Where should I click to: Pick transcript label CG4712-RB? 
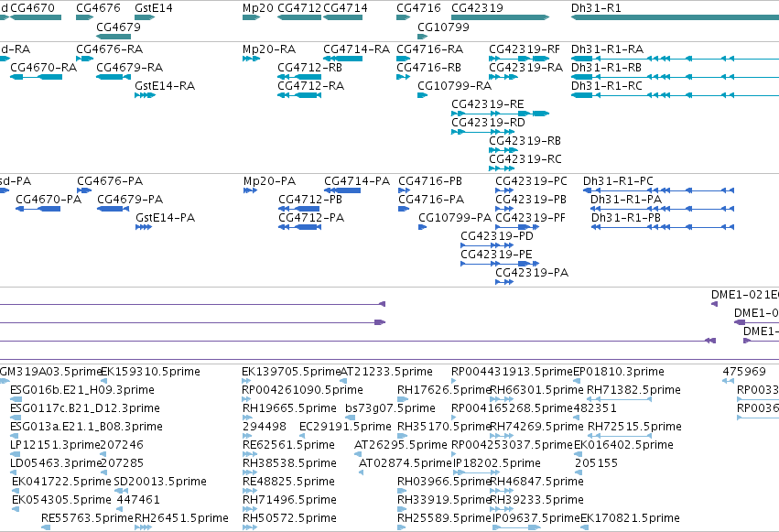pos(309,67)
